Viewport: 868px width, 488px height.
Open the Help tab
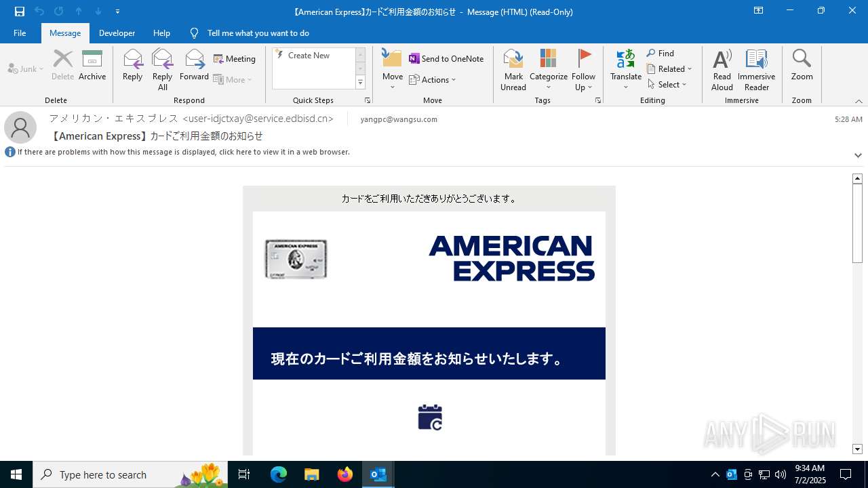click(161, 33)
